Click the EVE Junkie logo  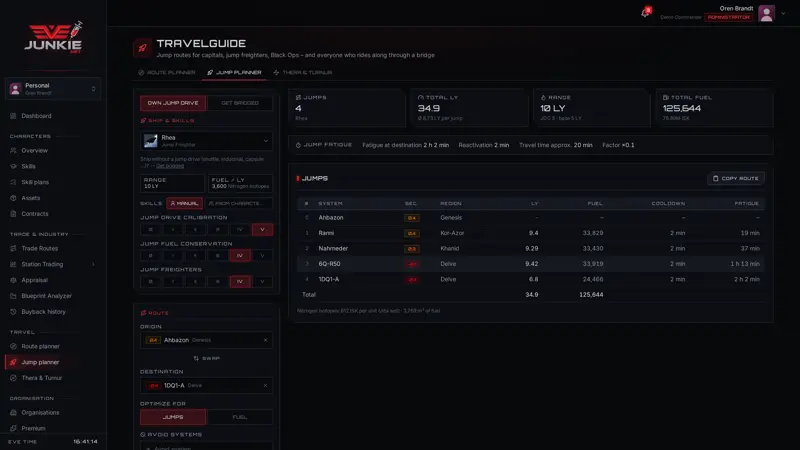coord(54,37)
